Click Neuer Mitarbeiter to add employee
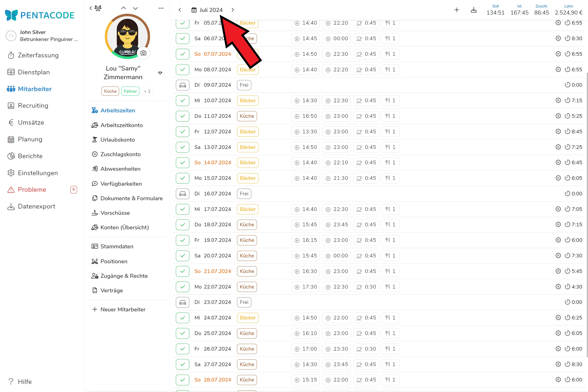This screenshot has width=588, height=392. pyautogui.click(x=123, y=309)
